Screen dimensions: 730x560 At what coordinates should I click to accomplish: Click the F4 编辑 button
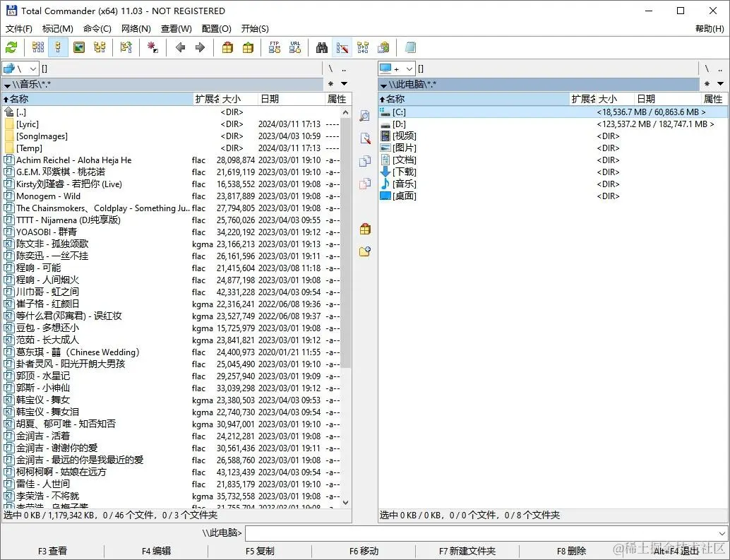coord(156,551)
